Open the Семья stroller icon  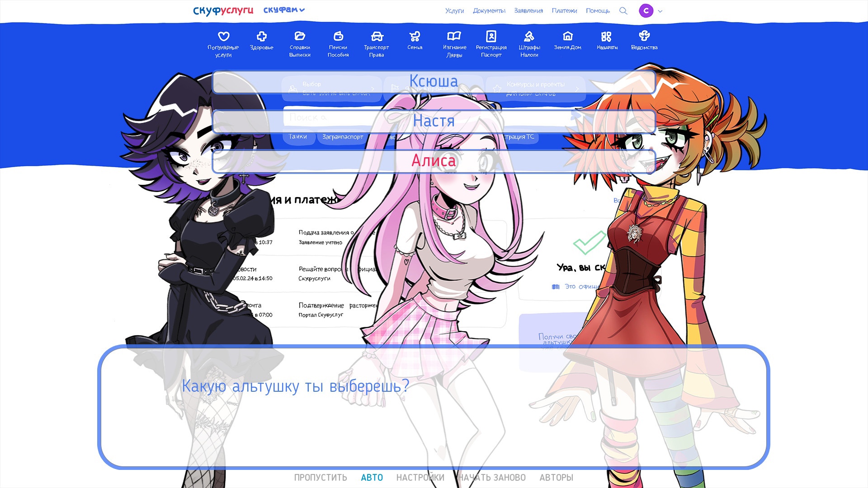pos(415,36)
